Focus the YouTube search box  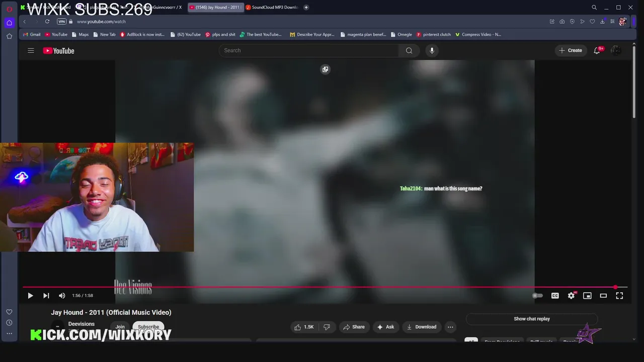(x=308, y=50)
